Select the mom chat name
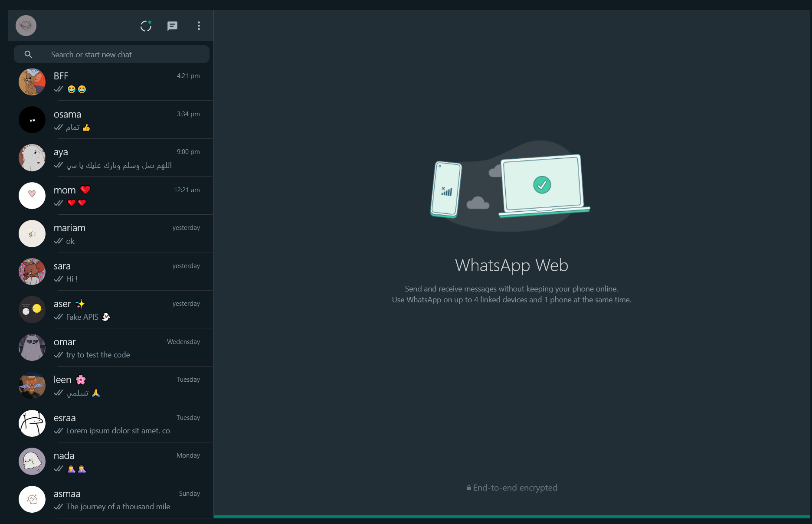This screenshot has height=524, width=812. [x=65, y=190]
